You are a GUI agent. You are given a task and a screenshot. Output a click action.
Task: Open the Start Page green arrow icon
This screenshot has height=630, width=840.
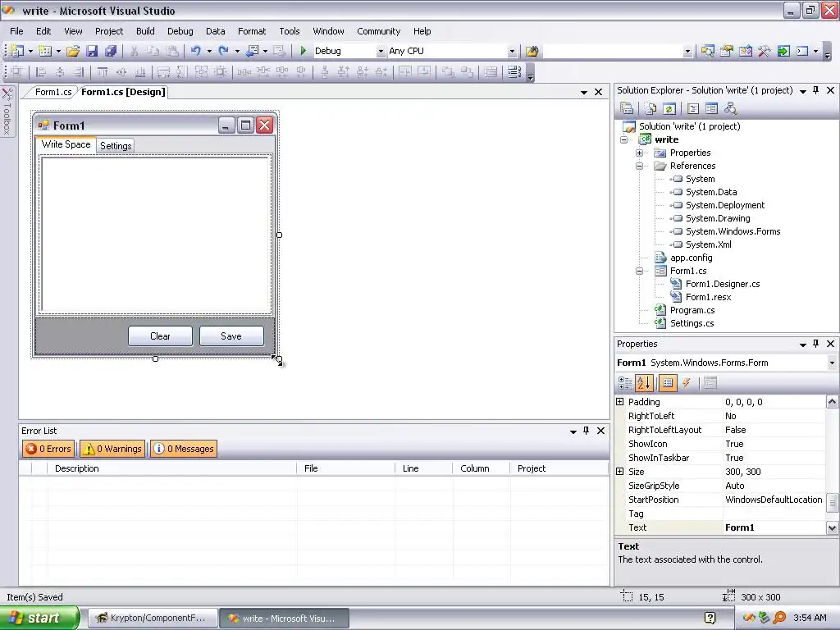click(783, 51)
